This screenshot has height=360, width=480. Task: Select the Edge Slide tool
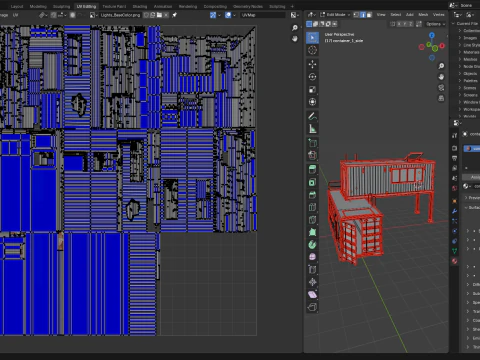pos(312,270)
